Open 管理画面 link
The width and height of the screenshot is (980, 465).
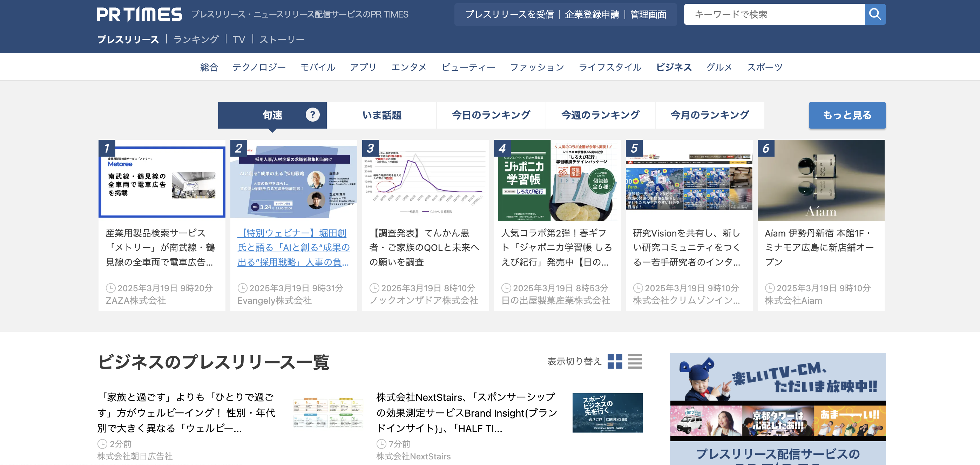pos(648,14)
